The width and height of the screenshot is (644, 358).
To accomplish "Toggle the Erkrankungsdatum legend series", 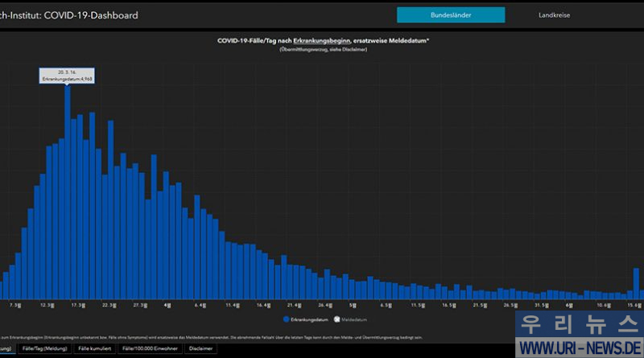I will click(x=306, y=319).
